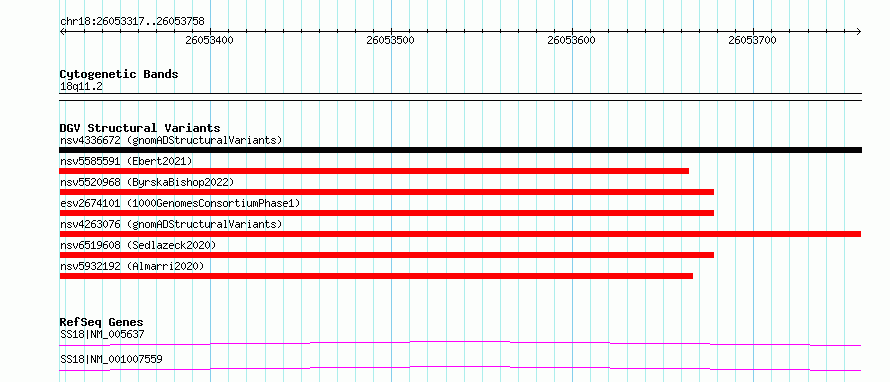Image resolution: width=890 pixels, height=382 pixels.
Task: Select the black nsv4336672 variant bar
Action: coord(460,150)
